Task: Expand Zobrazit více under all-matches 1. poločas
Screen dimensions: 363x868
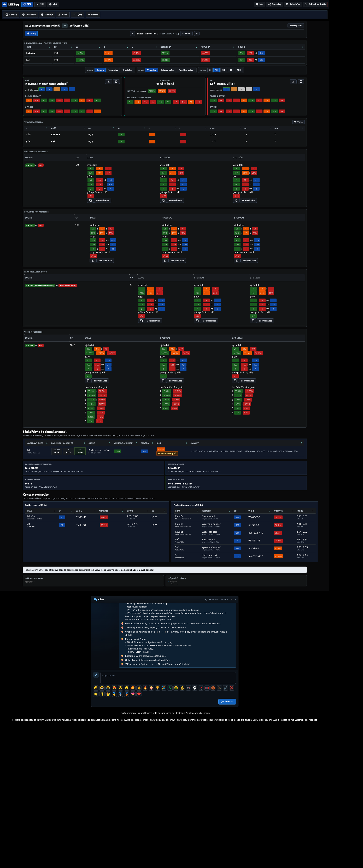Action: (175, 381)
